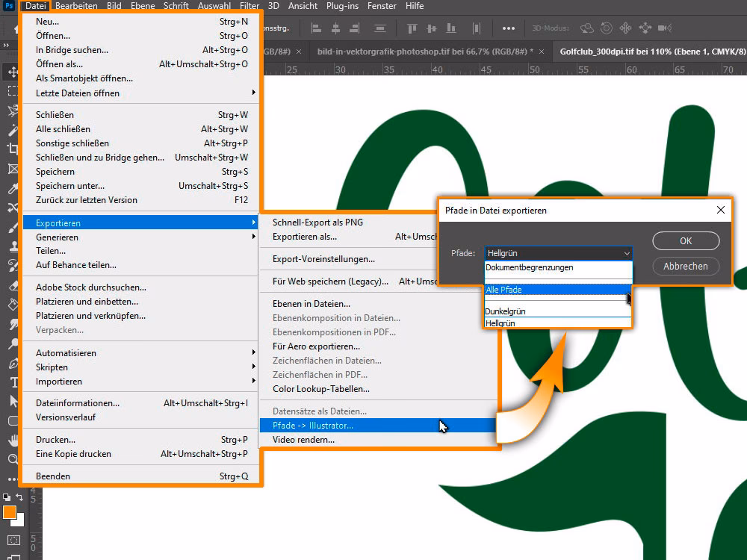Open the Pfade dropdown showing Hellgrün

coord(558,253)
